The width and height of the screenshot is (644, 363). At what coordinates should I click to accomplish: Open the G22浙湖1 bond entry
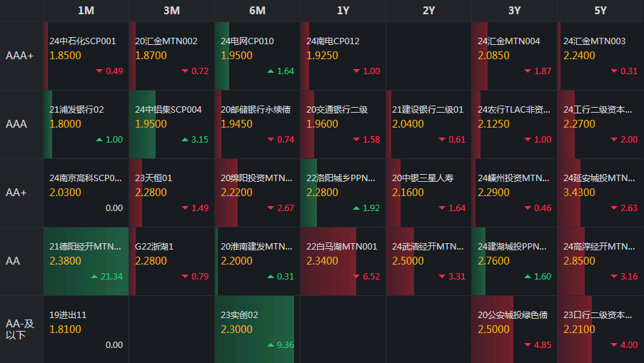pos(171,261)
